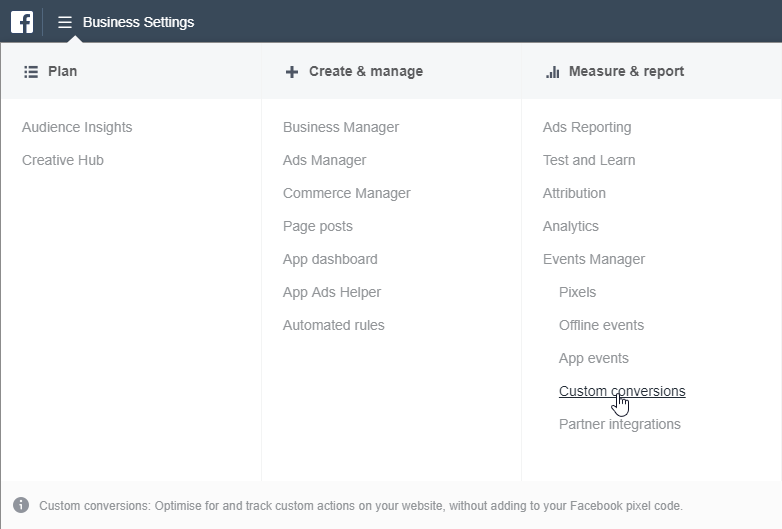
Task: Open Ads Reporting
Action: click(587, 127)
